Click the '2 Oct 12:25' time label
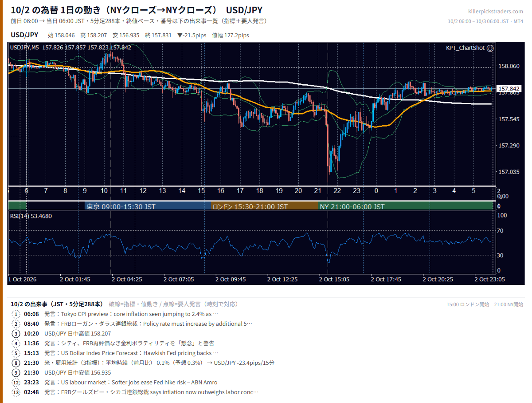The height and width of the screenshot is (403, 532). pyautogui.click(x=282, y=279)
